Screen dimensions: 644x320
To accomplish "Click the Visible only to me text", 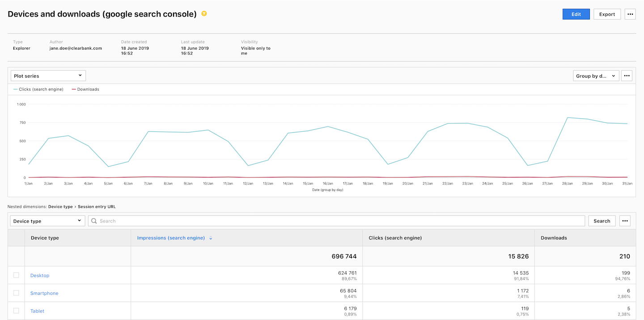I will [x=256, y=51].
